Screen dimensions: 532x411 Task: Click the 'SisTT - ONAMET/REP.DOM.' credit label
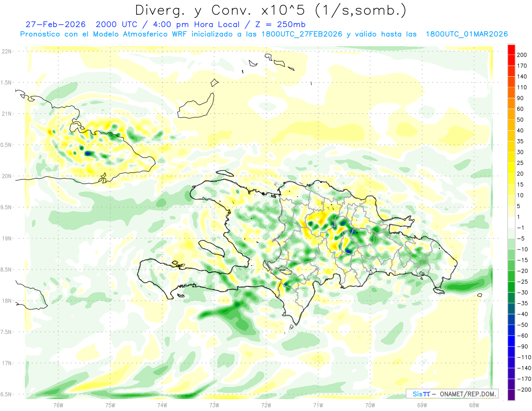pos(452,394)
